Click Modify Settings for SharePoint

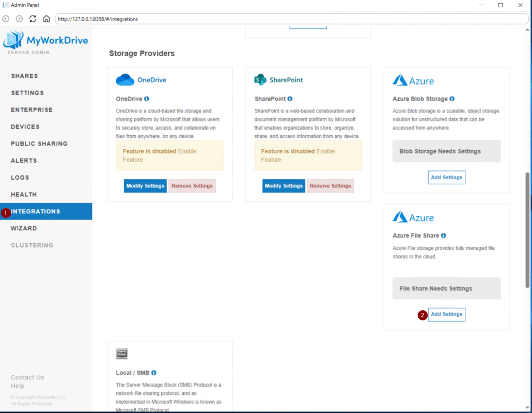[284, 186]
